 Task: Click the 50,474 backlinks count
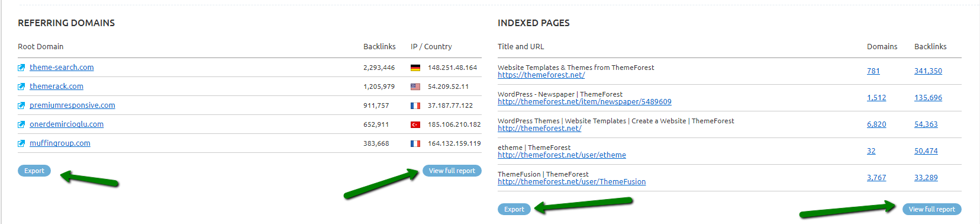click(926, 151)
